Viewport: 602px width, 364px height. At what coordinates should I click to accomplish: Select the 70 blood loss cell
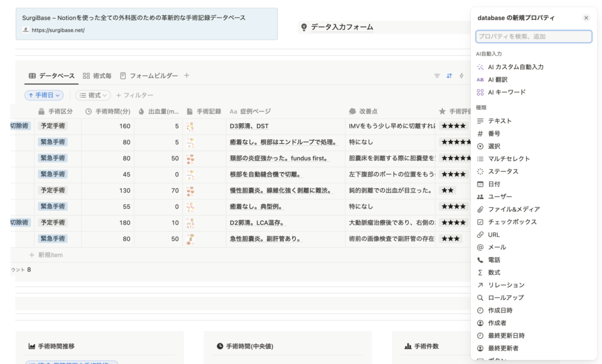click(158, 191)
